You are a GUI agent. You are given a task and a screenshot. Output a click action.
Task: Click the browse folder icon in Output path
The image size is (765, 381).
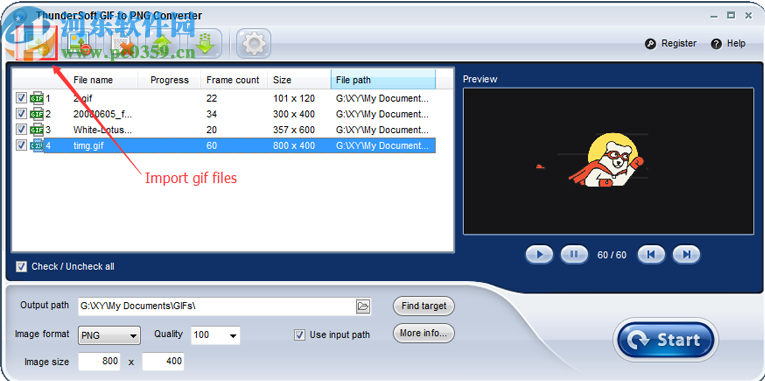click(363, 306)
